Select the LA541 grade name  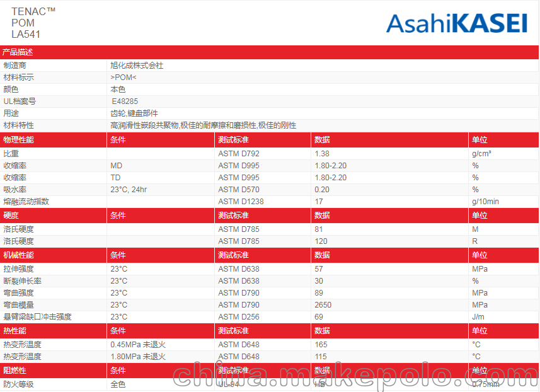pos(26,35)
